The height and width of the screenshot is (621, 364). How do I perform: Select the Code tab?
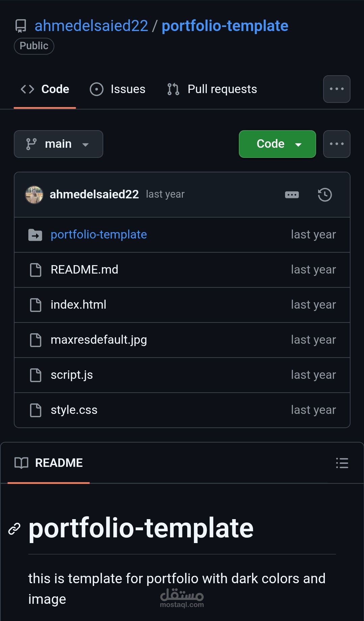[x=45, y=89]
